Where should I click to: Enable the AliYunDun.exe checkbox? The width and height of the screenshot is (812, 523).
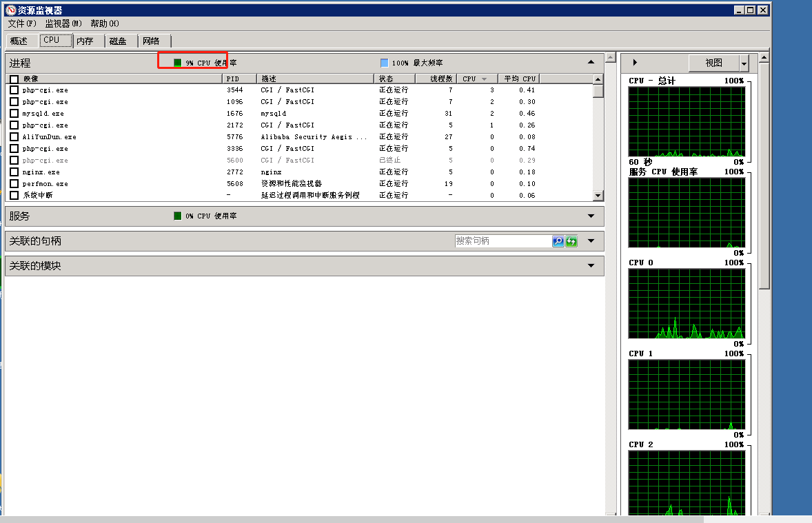(14, 136)
